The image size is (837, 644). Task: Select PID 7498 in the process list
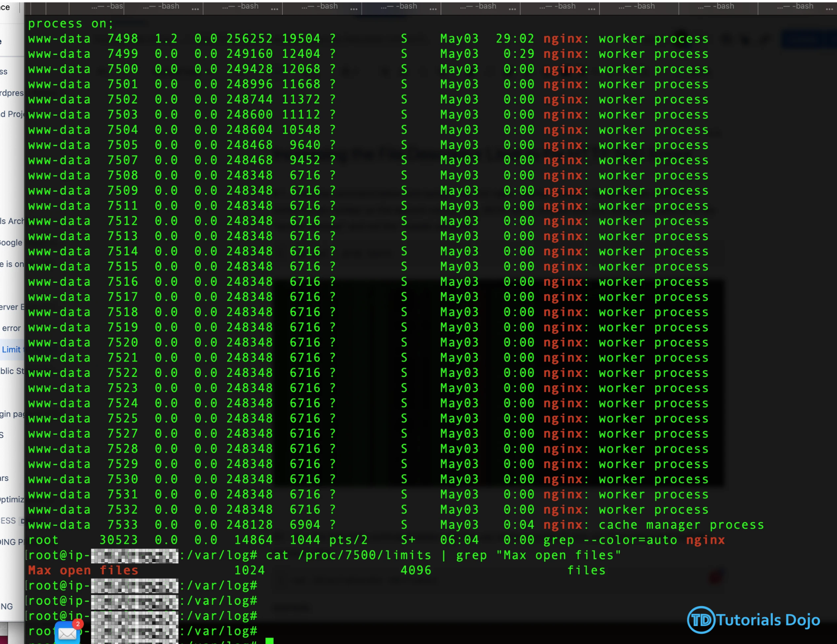click(122, 39)
